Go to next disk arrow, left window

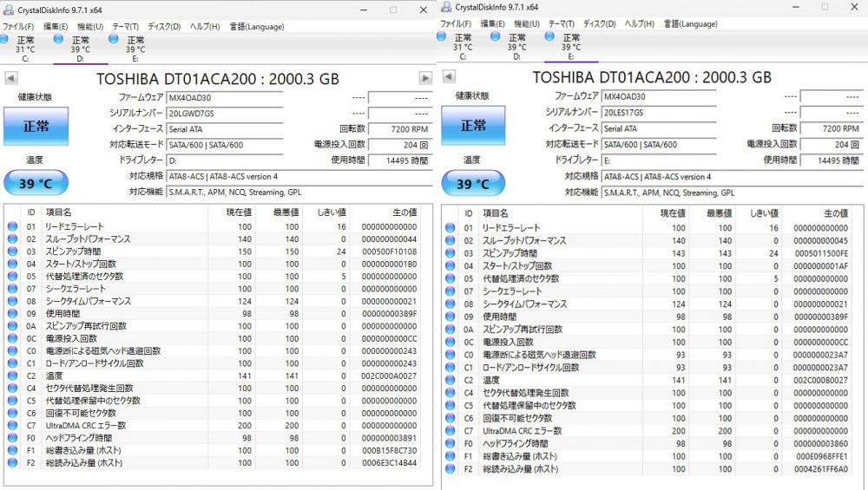pyautogui.click(x=425, y=78)
